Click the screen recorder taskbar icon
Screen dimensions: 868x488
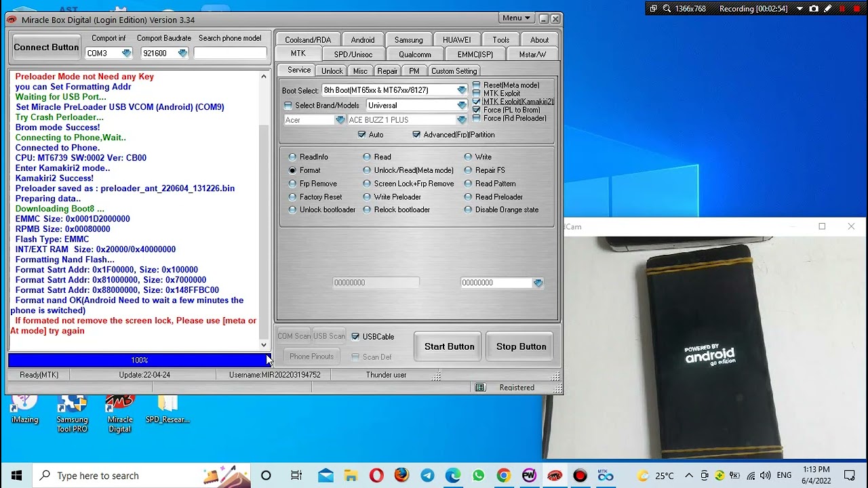tap(580, 475)
